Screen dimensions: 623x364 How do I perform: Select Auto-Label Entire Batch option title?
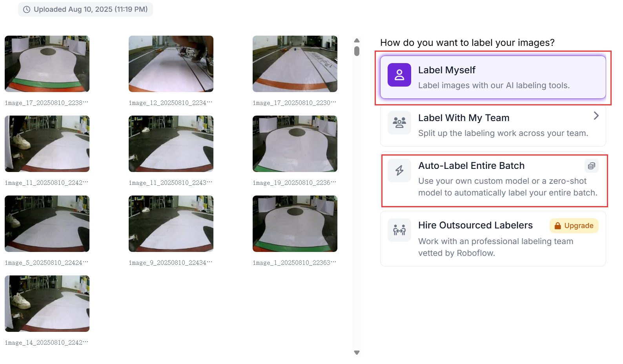tap(471, 166)
